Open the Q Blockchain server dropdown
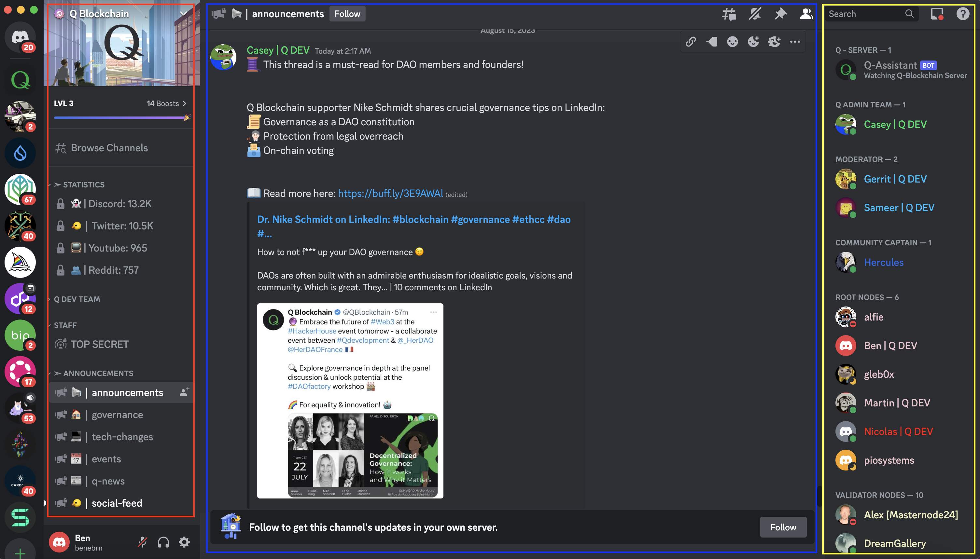The height and width of the screenshot is (559, 980). pyautogui.click(x=184, y=13)
